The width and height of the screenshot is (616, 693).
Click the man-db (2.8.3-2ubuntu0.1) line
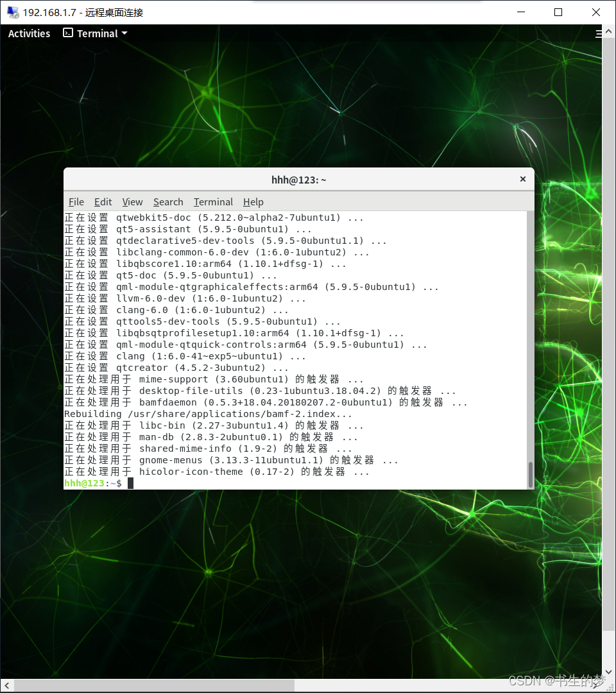coord(210,437)
